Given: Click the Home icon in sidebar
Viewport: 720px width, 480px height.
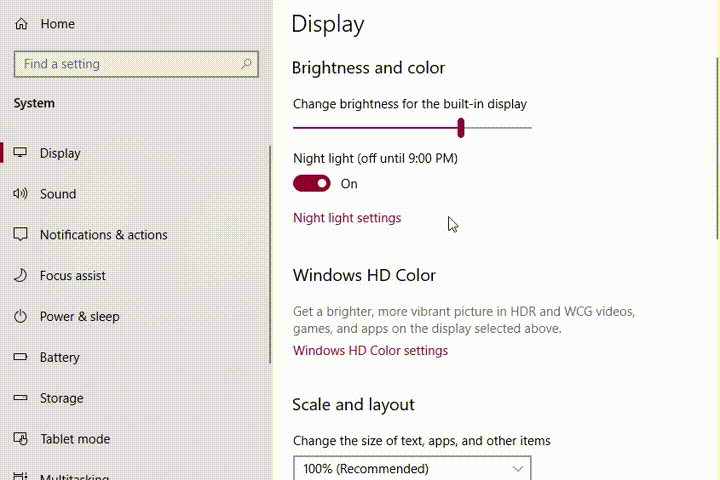Looking at the screenshot, I should (21, 23).
